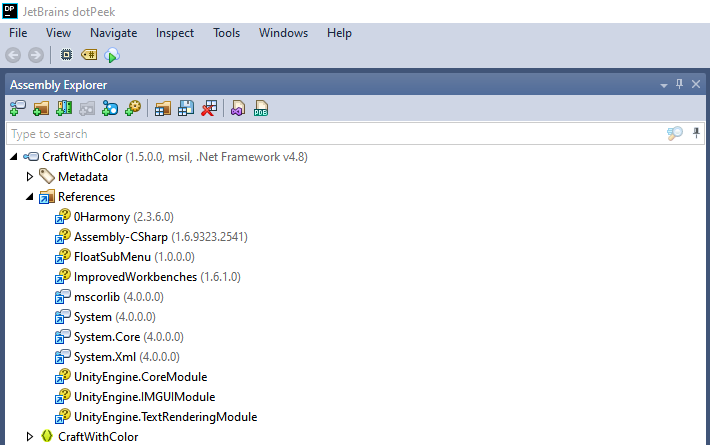The image size is (710, 445).
Task: Collapse the References node
Action: click(30, 196)
